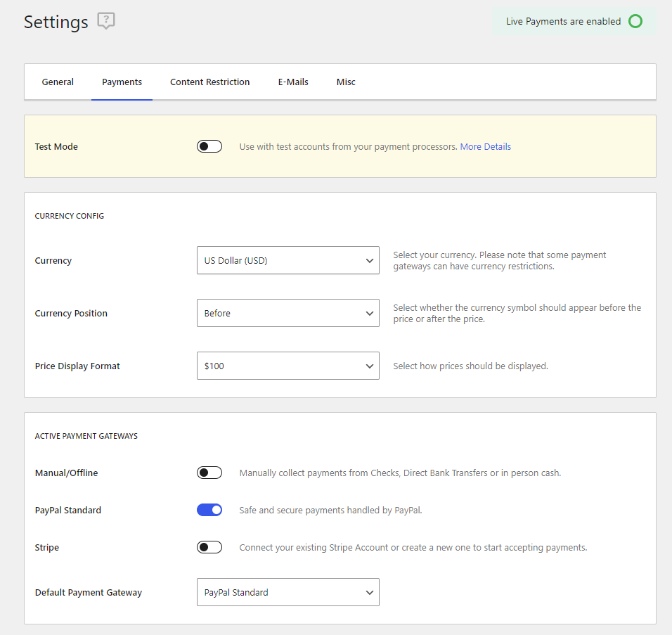Click the green live payments status circle
This screenshot has width=672, height=635.
point(635,21)
